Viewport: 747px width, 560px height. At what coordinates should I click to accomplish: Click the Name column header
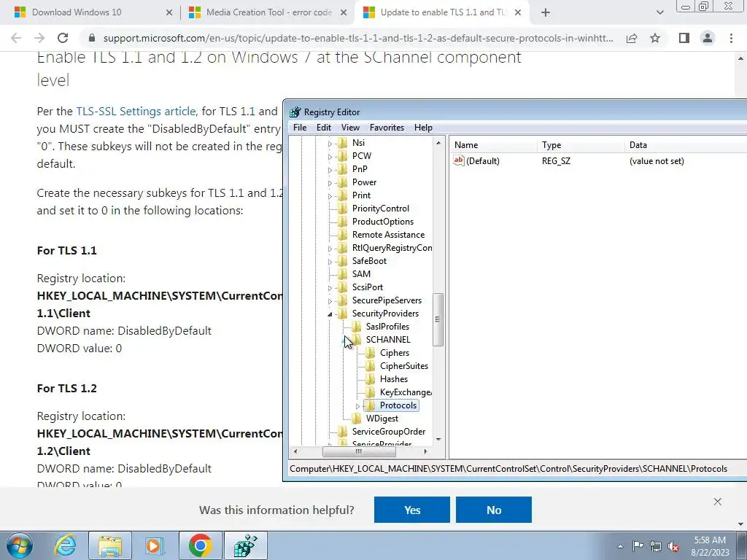(x=494, y=145)
